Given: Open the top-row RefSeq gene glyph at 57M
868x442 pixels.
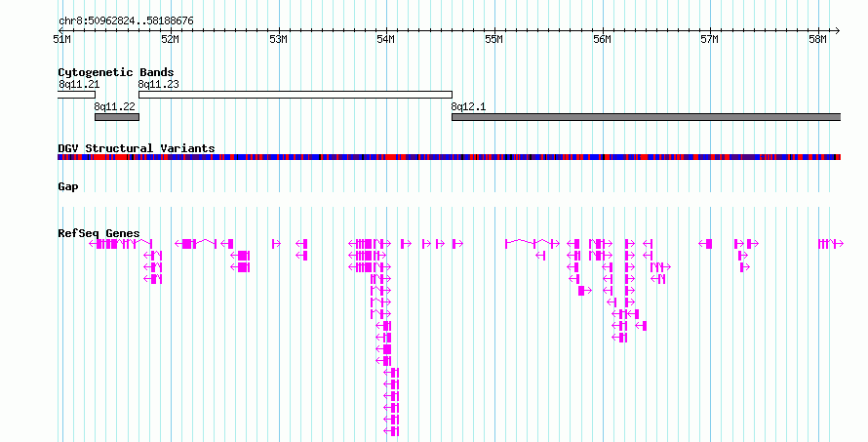Looking at the screenshot, I should [705, 244].
